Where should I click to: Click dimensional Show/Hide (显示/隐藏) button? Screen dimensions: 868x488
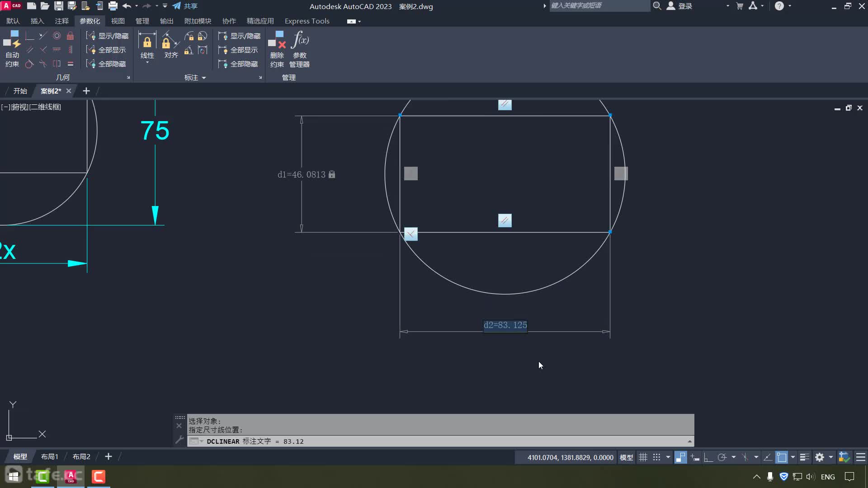click(x=239, y=36)
